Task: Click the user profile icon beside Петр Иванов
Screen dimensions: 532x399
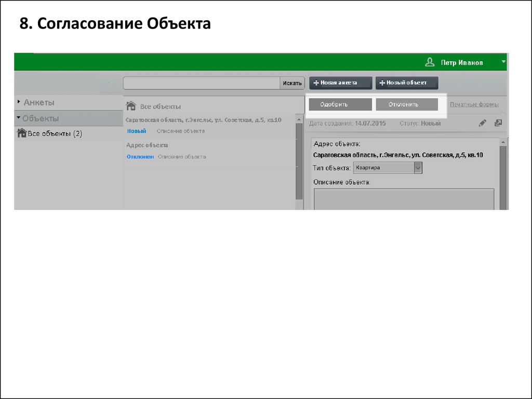Action: coord(430,62)
